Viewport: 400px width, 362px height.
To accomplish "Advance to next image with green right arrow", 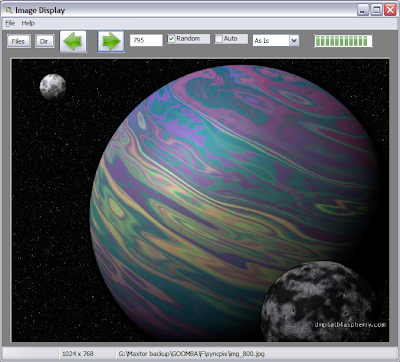I will [x=111, y=42].
